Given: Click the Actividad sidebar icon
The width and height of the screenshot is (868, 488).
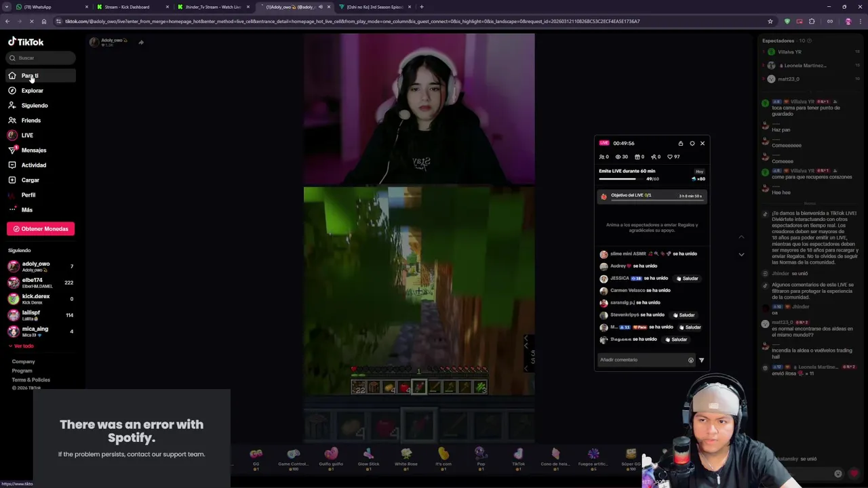Looking at the screenshot, I should [12, 165].
